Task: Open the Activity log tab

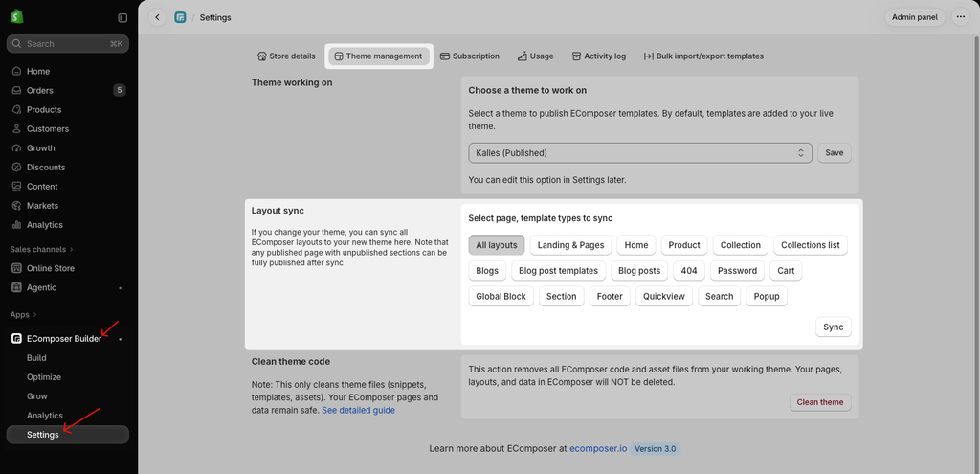Action: pyautogui.click(x=599, y=56)
